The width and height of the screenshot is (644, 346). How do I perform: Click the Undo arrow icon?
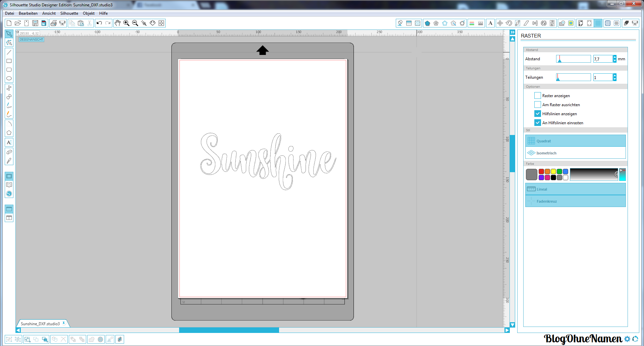click(x=99, y=23)
